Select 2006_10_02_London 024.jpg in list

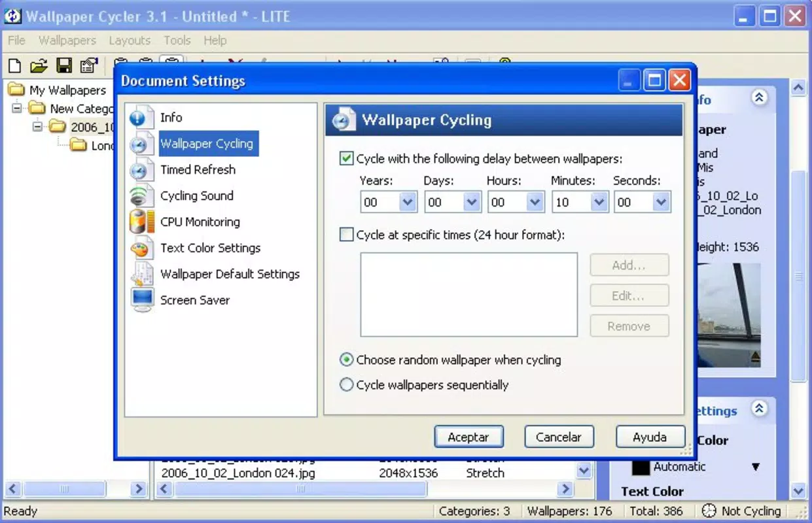238,472
